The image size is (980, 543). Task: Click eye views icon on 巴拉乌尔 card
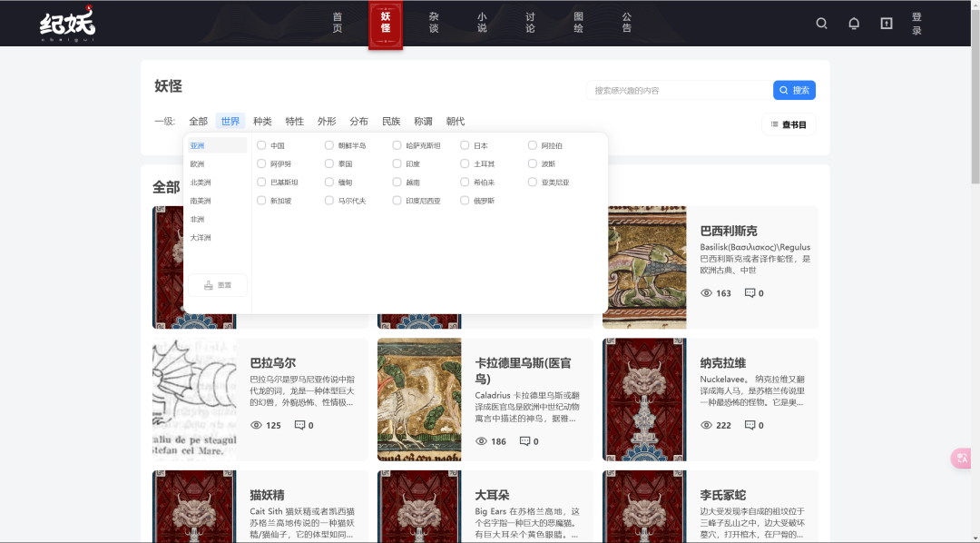point(256,425)
